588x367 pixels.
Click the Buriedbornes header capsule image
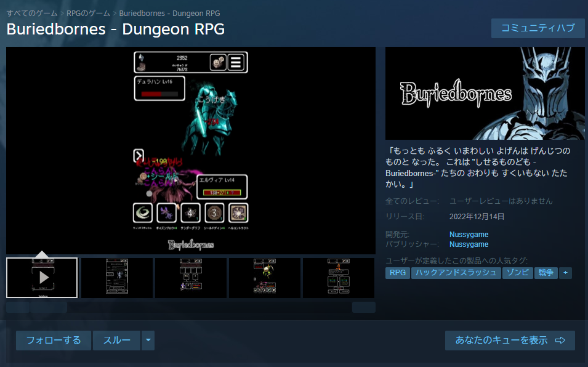coord(485,94)
